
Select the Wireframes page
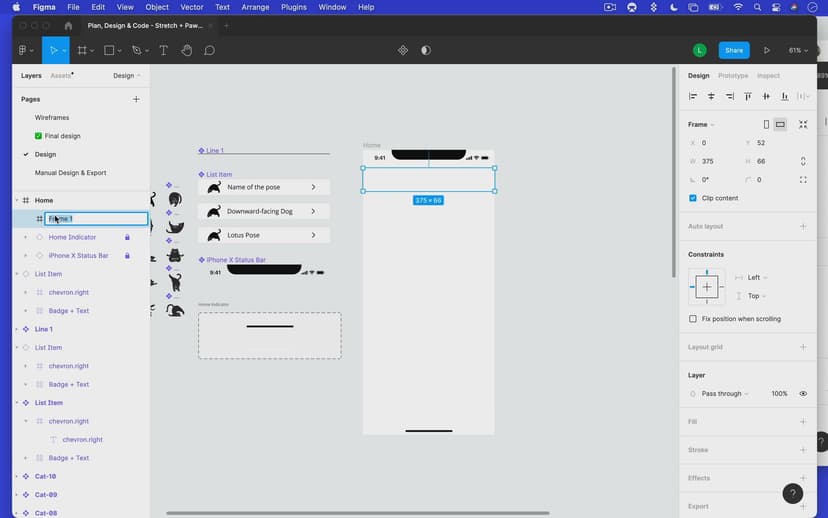pos(52,118)
